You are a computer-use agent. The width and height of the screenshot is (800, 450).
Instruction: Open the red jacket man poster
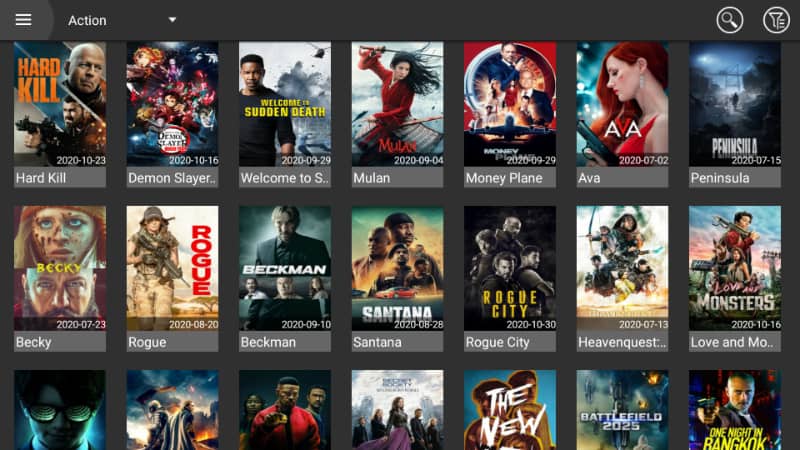(x=285, y=410)
